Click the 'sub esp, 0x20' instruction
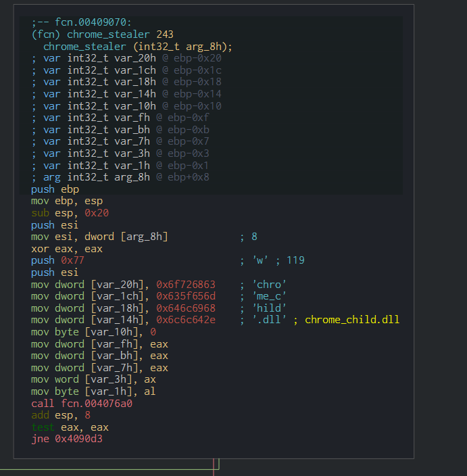The height and width of the screenshot is (476, 467). pyautogui.click(x=70, y=213)
